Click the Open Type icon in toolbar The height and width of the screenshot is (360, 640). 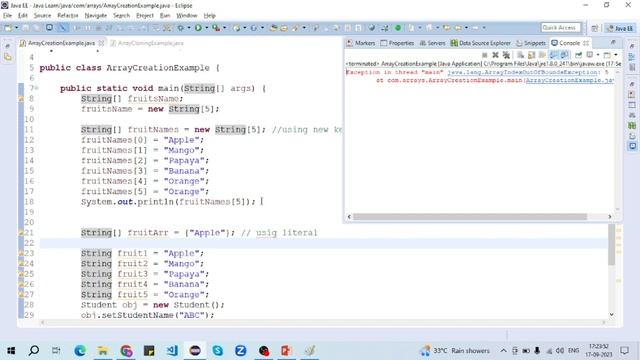click(273, 28)
